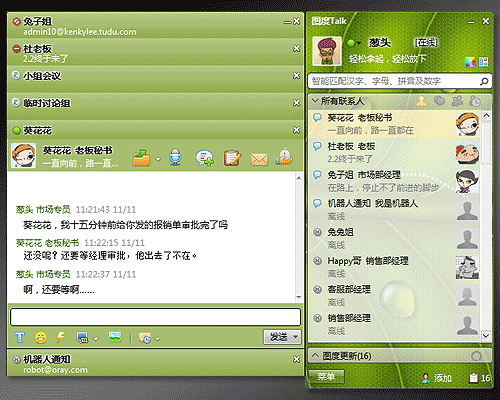
Task: Select contact 客服部经理
Action: pyautogui.click(x=395, y=296)
